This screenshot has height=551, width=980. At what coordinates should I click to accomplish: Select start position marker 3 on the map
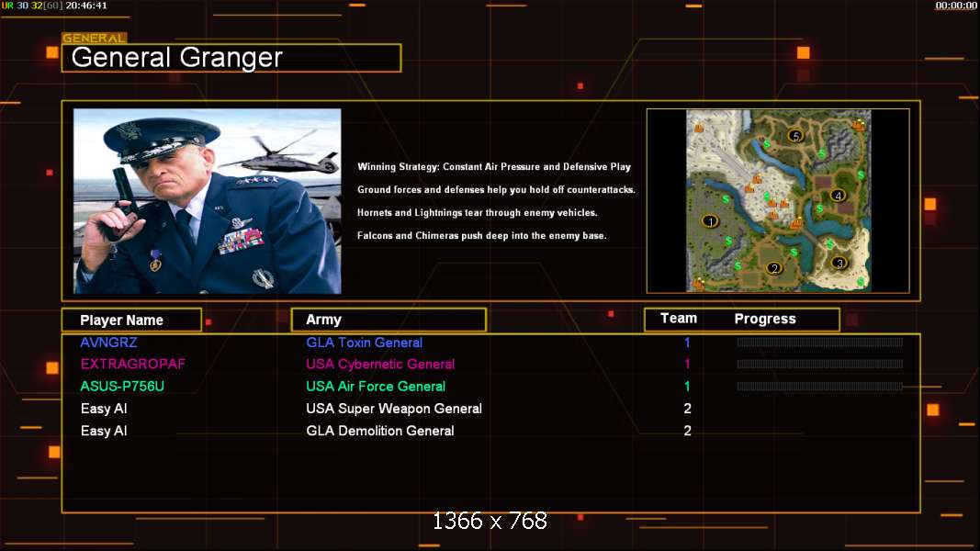pos(839,263)
